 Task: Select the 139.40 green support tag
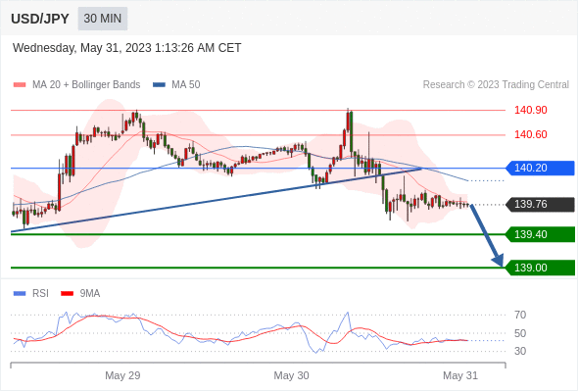pyautogui.click(x=540, y=234)
